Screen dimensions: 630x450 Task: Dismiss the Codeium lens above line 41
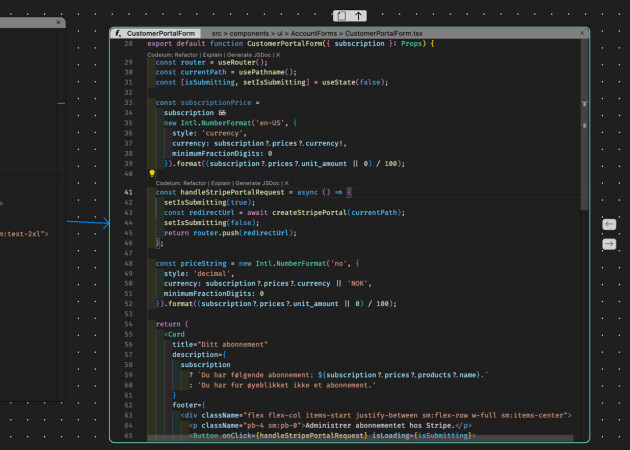pos(286,183)
